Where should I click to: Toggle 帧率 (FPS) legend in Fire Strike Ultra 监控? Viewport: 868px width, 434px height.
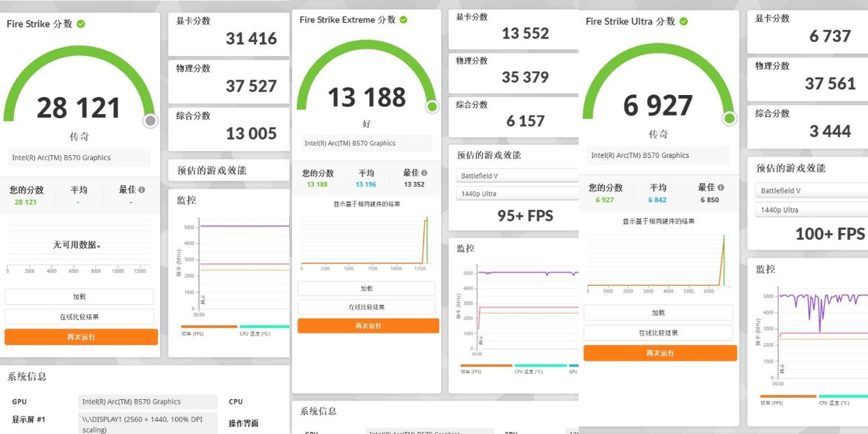788,399
